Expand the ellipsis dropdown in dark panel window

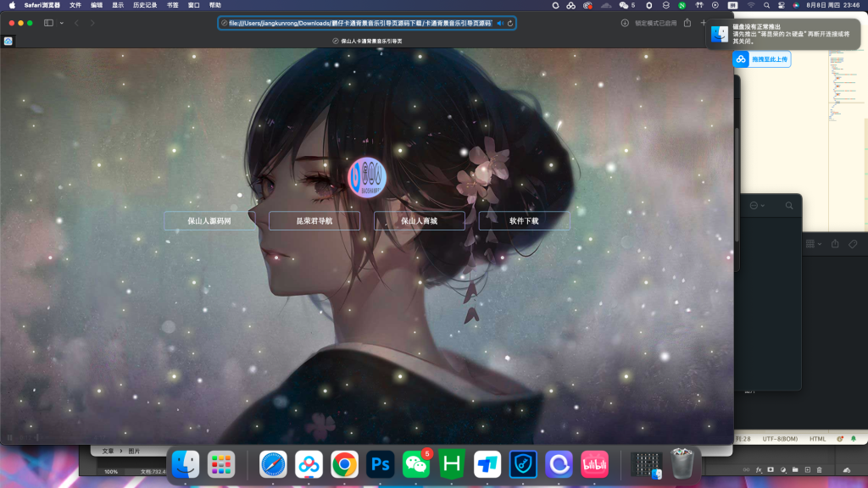click(757, 206)
